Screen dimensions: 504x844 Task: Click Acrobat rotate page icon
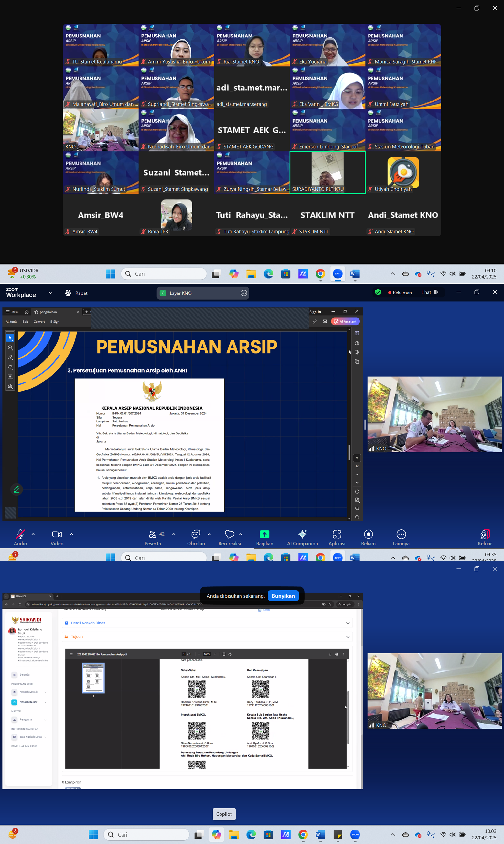tap(357, 492)
